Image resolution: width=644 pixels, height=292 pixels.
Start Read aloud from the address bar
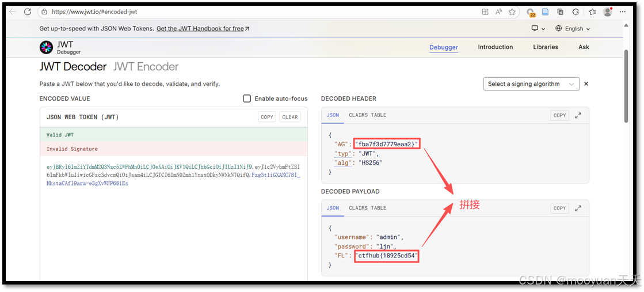[498, 12]
